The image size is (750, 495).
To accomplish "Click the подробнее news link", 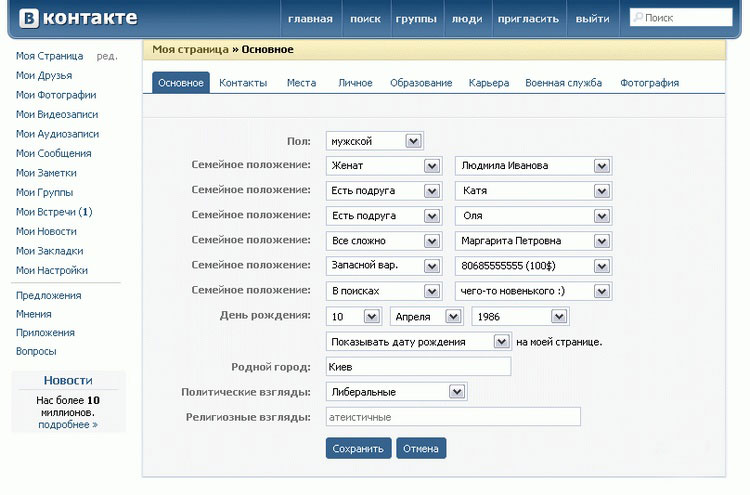I will click(x=68, y=424).
